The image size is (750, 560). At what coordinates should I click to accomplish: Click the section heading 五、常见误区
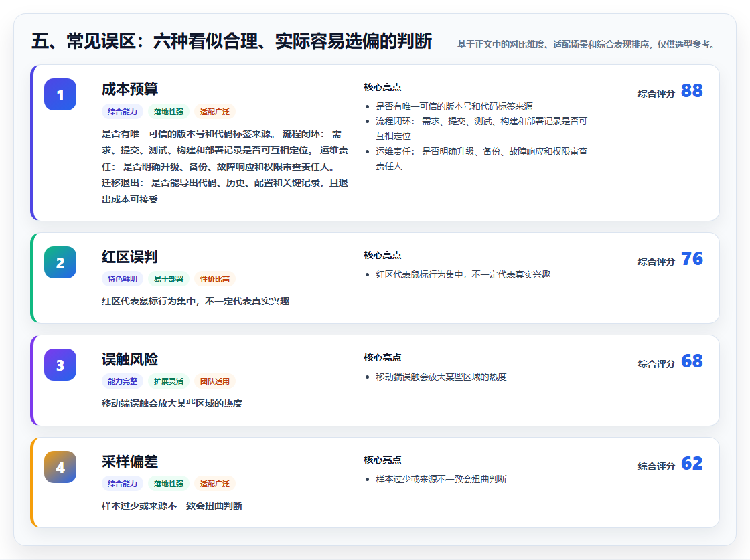tap(232, 41)
